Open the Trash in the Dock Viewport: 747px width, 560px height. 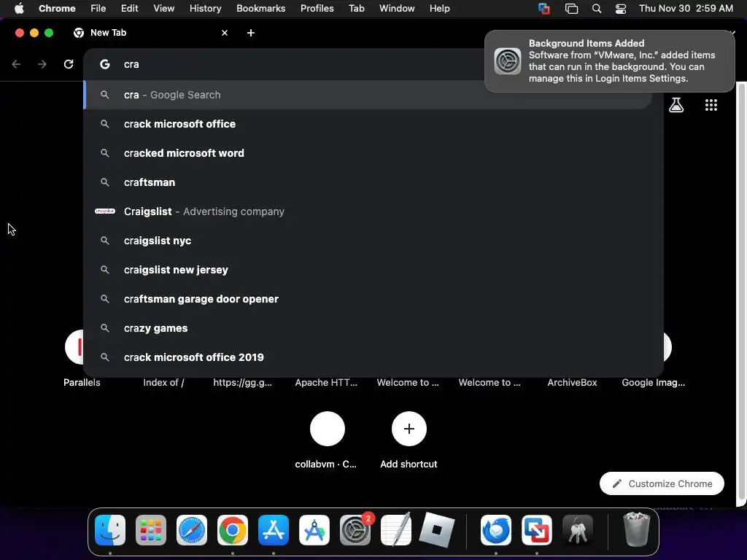pyautogui.click(x=636, y=529)
